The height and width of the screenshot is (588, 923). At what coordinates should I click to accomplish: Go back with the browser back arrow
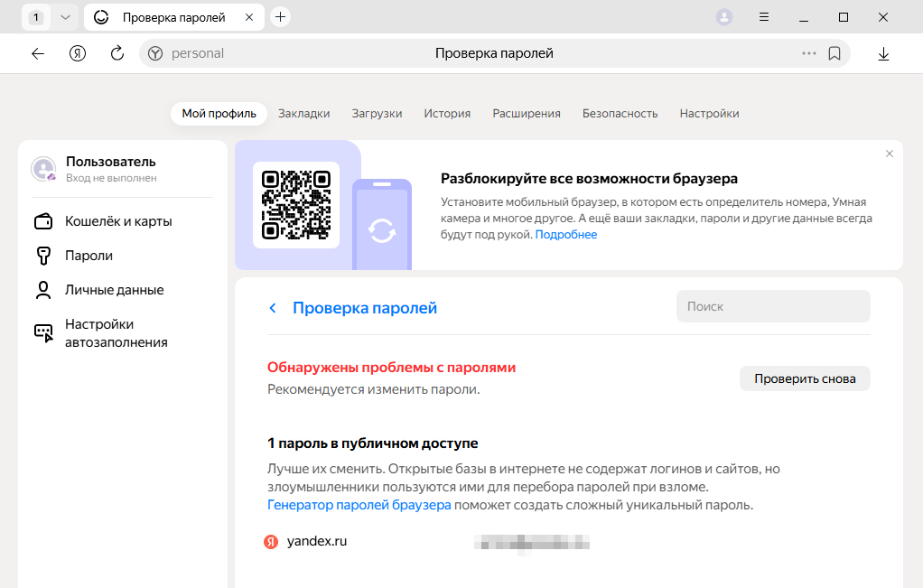click(38, 53)
